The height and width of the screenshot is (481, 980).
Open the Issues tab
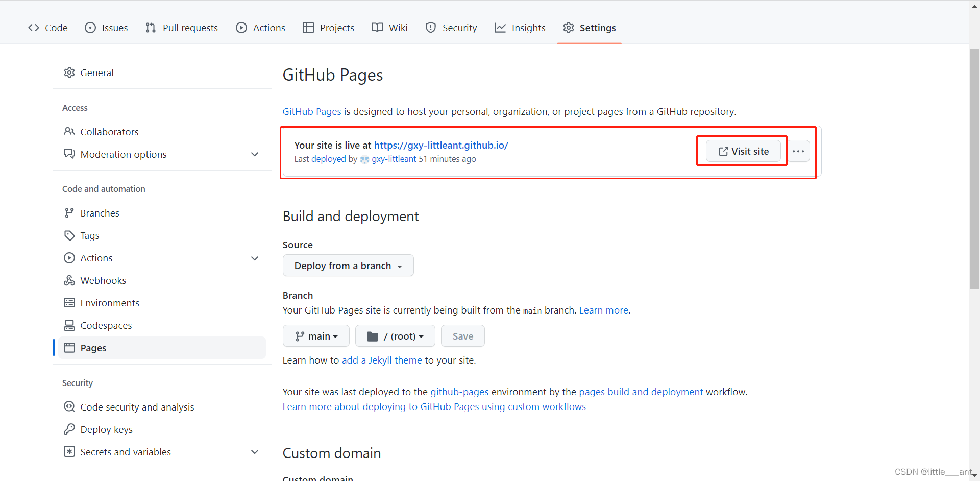pos(106,28)
